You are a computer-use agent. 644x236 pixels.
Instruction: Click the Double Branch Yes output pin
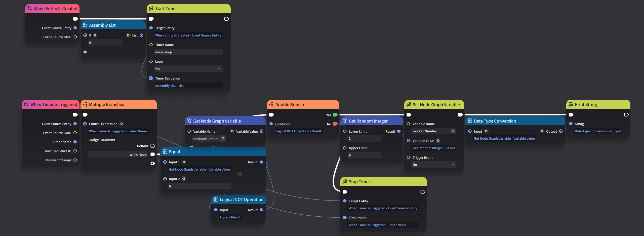point(335,115)
